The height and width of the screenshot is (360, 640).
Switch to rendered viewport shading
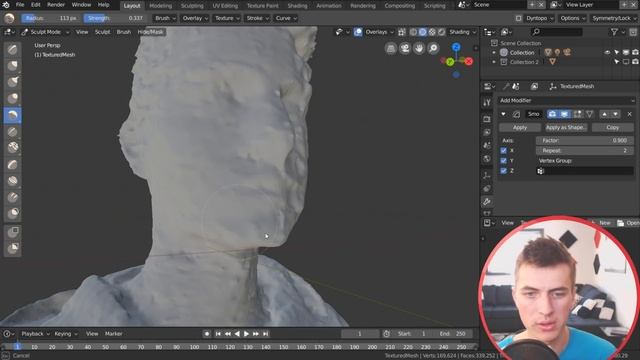(x=441, y=32)
